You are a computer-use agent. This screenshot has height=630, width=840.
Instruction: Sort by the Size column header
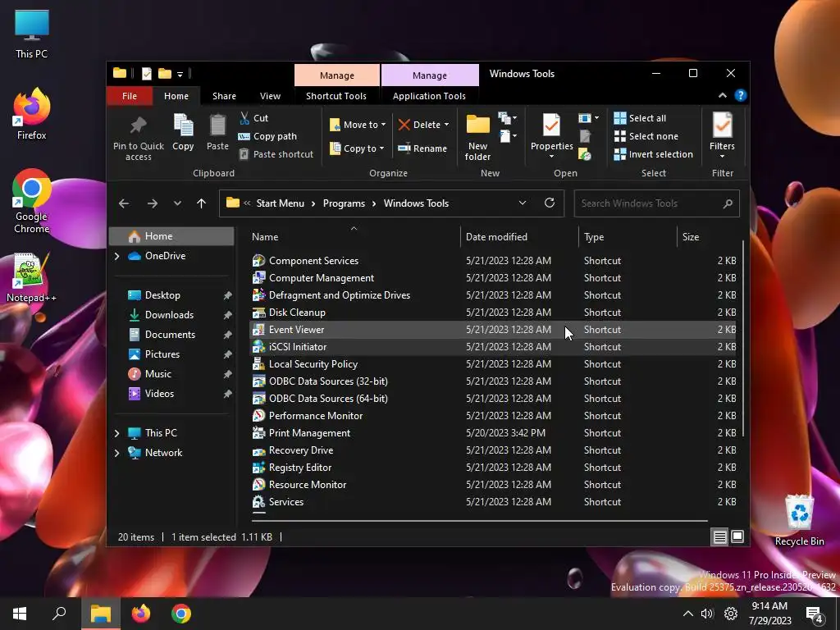pos(709,237)
